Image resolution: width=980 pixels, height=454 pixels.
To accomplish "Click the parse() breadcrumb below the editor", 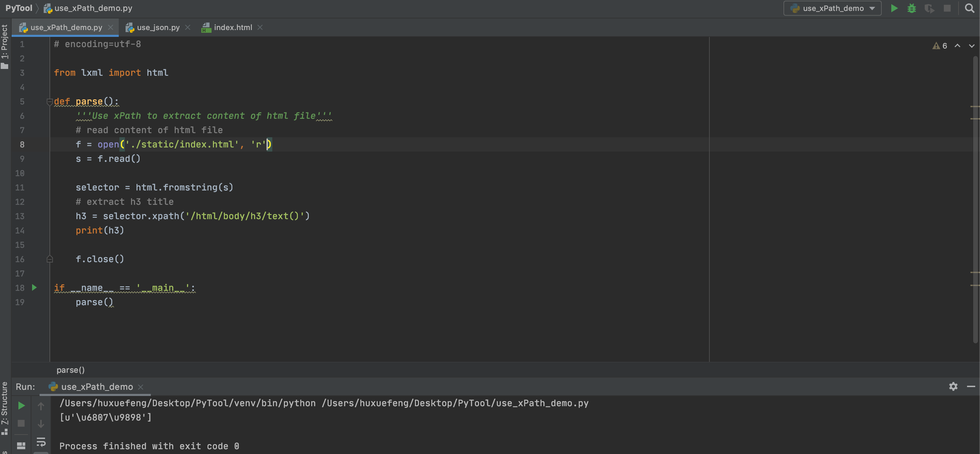I will 71,370.
